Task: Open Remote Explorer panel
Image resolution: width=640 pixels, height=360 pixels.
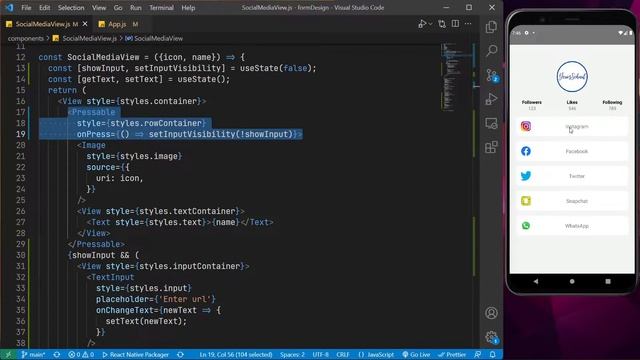Action: coord(491,123)
